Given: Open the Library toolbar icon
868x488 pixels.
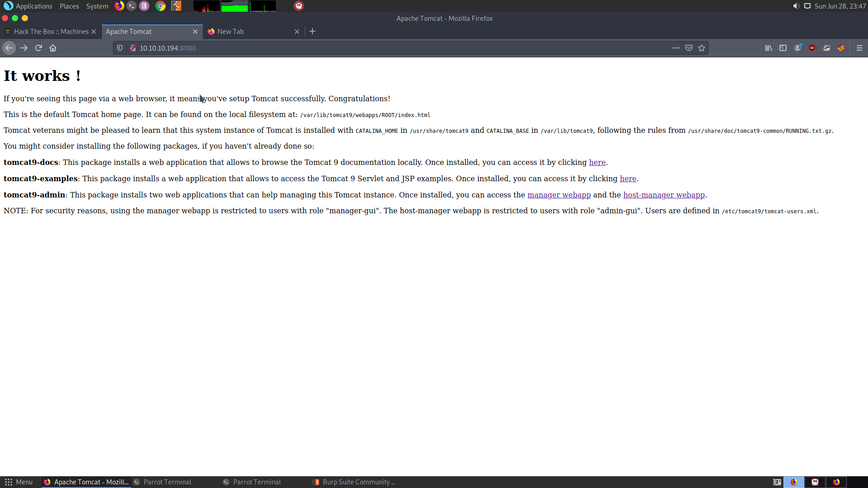Looking at the screenshot, I should [x=769, y=48].
